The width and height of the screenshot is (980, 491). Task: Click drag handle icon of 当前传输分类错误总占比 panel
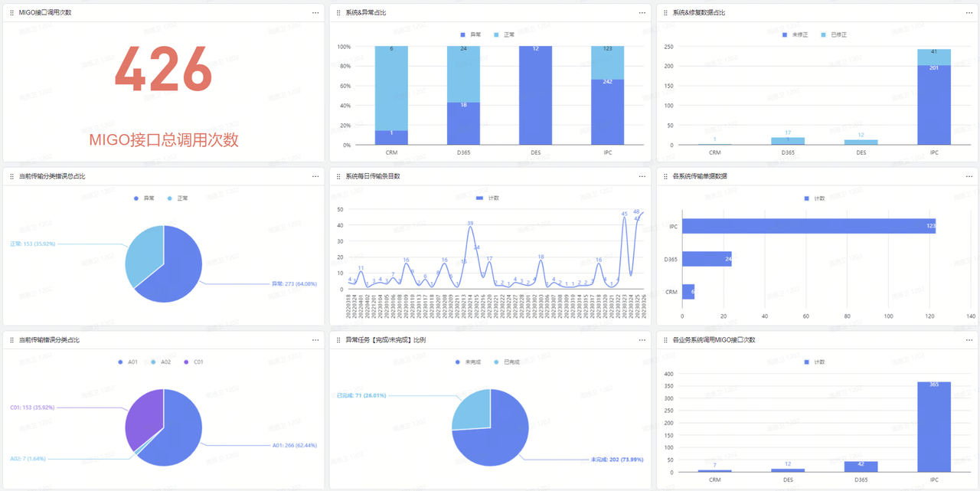11,176
